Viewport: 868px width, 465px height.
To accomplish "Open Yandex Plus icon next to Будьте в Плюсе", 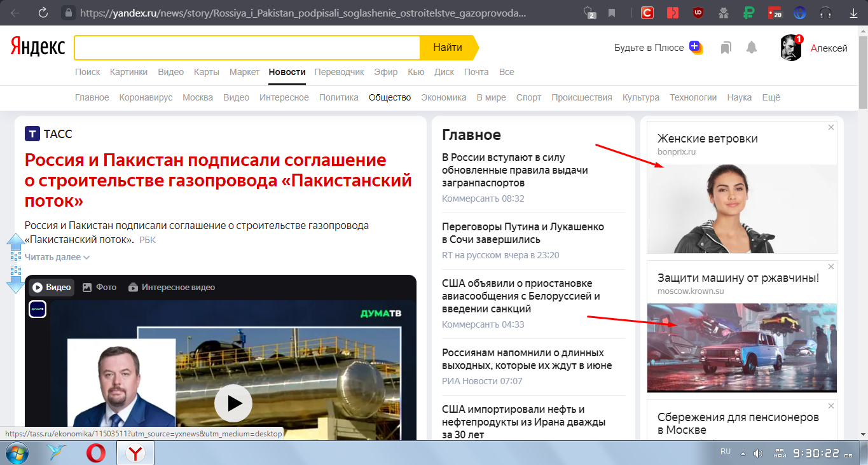I will tap(696, 48).
